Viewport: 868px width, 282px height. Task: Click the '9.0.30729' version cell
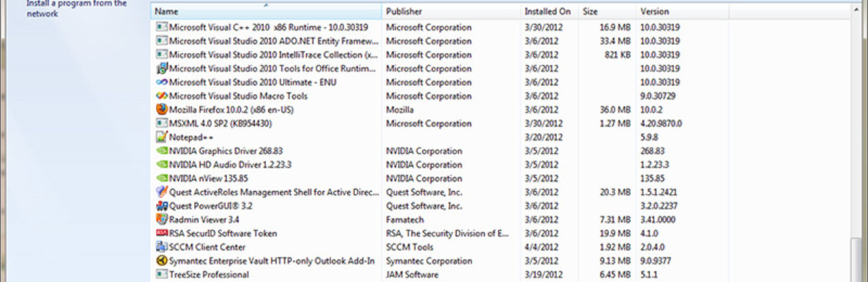[x=658, y=96]
